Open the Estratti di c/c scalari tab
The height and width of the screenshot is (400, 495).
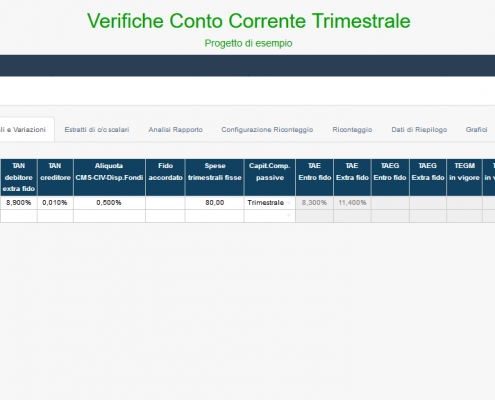(97, 130)
